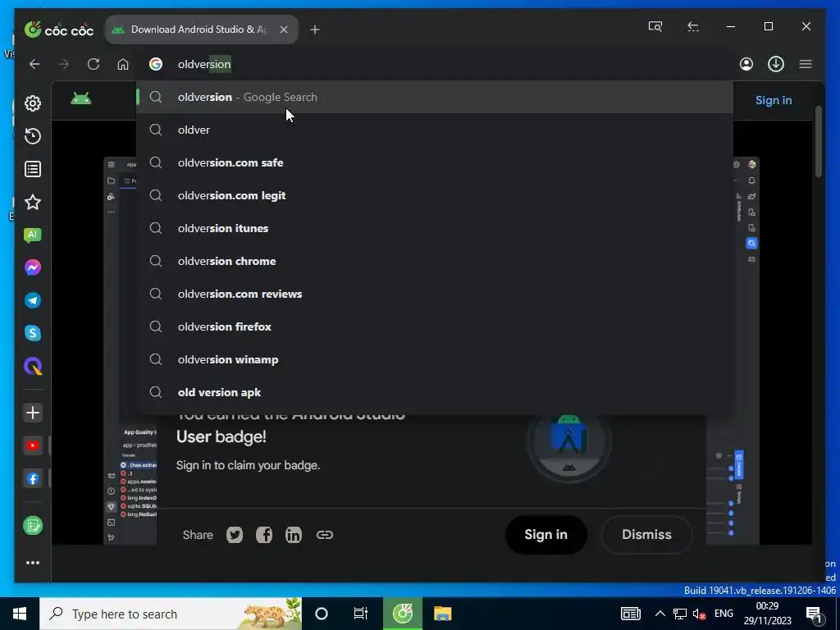
Task: Open the user profile icon
Action: [x=746, y=64]
